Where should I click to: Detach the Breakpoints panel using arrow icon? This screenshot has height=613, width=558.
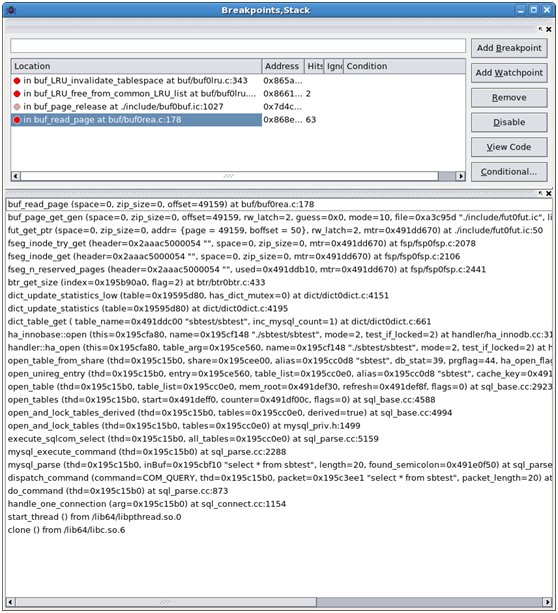(540, 29)
